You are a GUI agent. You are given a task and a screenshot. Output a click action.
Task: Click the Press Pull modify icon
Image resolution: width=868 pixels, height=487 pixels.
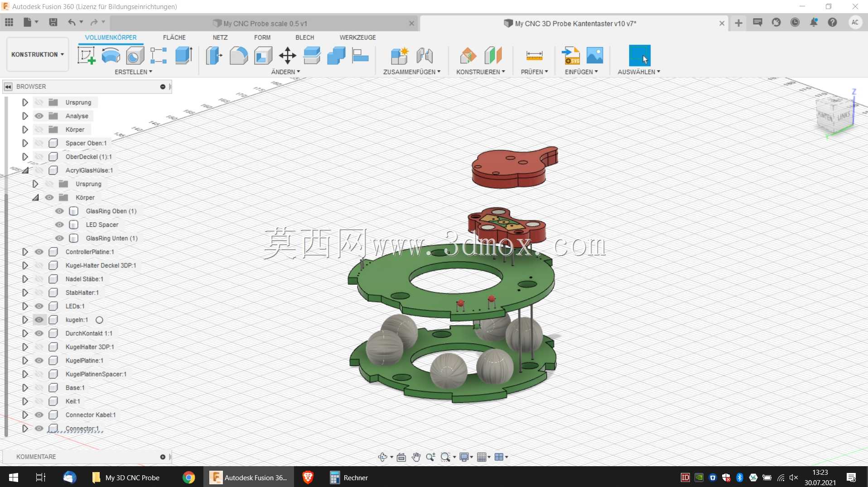pyautogui.click(x=214, y=56)
